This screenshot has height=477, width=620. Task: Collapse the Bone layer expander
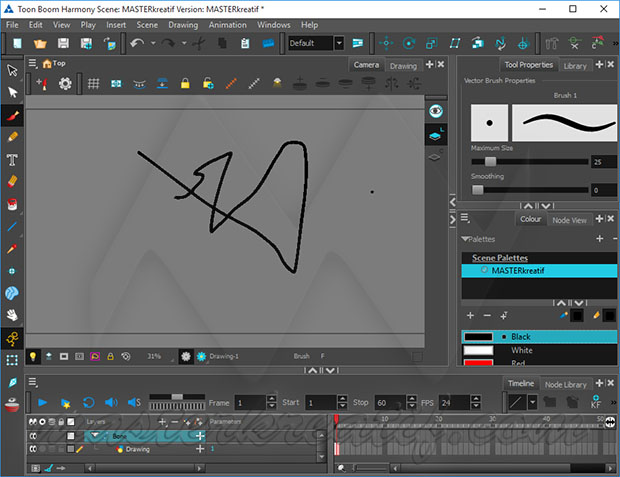tap(95, 435)
